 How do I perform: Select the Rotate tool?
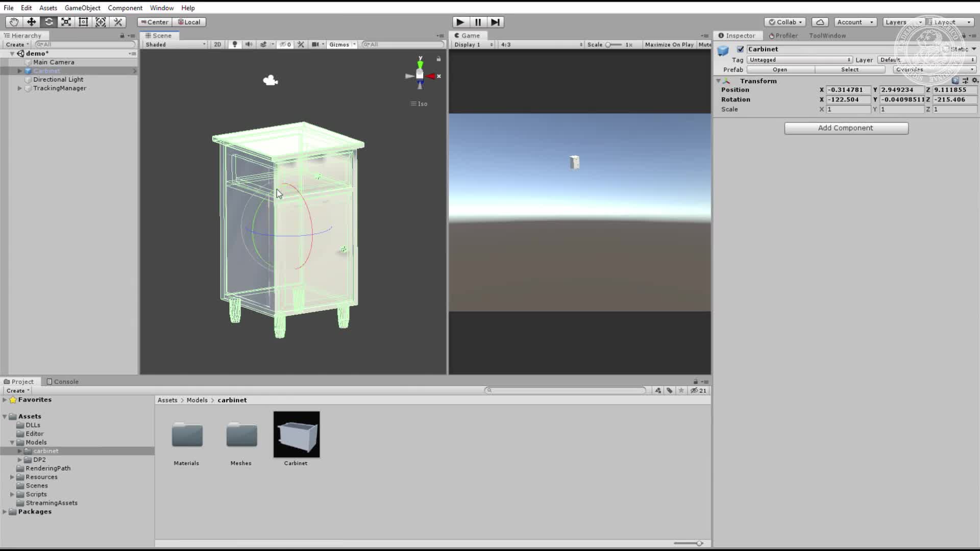tap(48, 22)
